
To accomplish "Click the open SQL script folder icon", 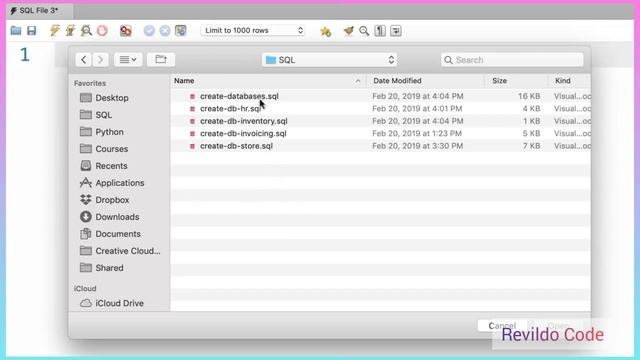I will 16,31.
